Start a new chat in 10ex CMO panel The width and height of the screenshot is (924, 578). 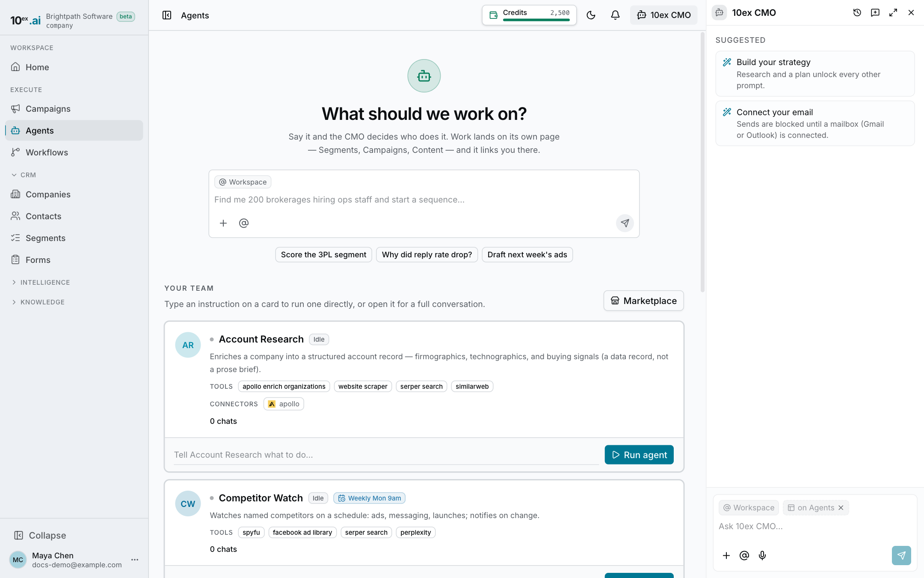click(x=875, y=13)
